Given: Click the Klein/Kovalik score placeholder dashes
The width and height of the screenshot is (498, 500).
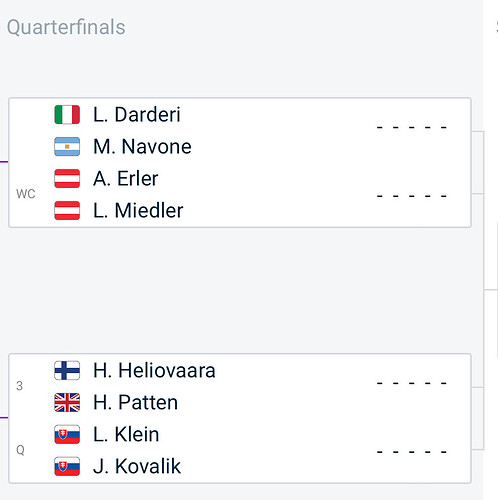Looking at the screenshot, I should tap(411, 452).
